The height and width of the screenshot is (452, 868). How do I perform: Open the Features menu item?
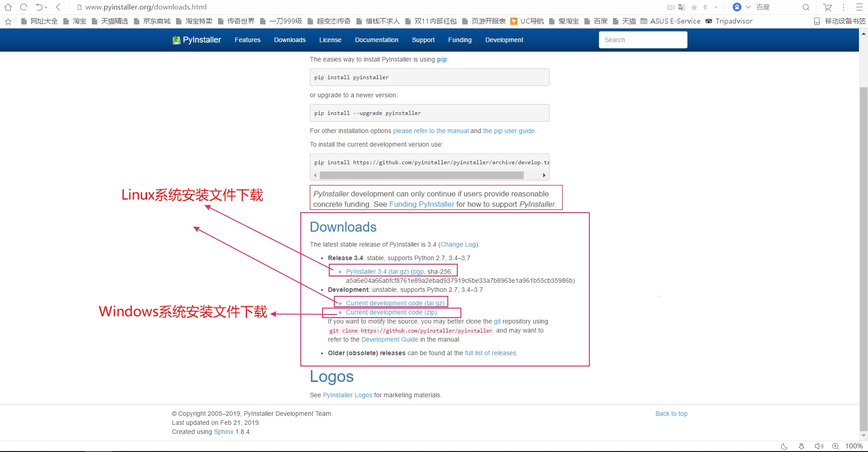[x=247, y=40]
